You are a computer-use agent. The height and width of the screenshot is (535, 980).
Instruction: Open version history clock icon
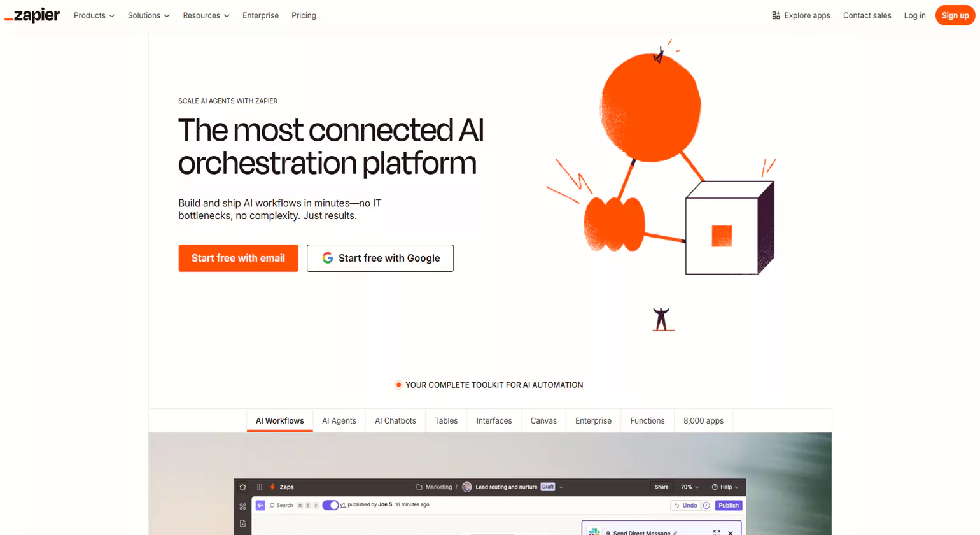click(706, 506)
